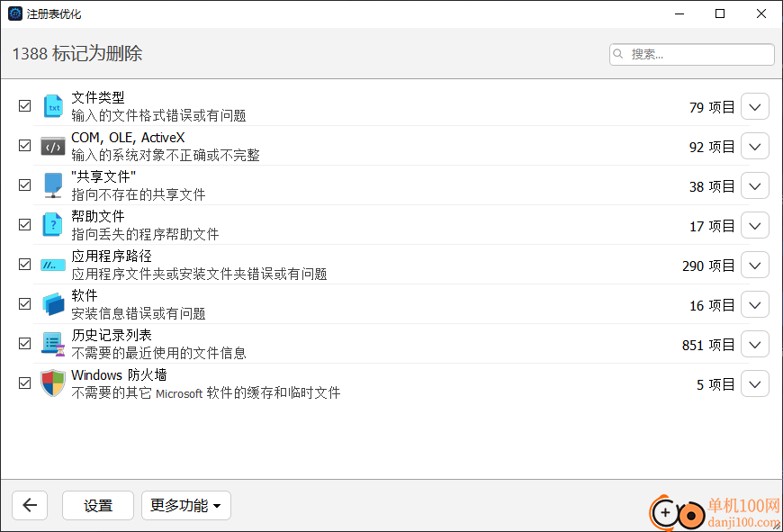Click description 安装信息错误或有问题
The image size is (783, 532).
[139, 313]
